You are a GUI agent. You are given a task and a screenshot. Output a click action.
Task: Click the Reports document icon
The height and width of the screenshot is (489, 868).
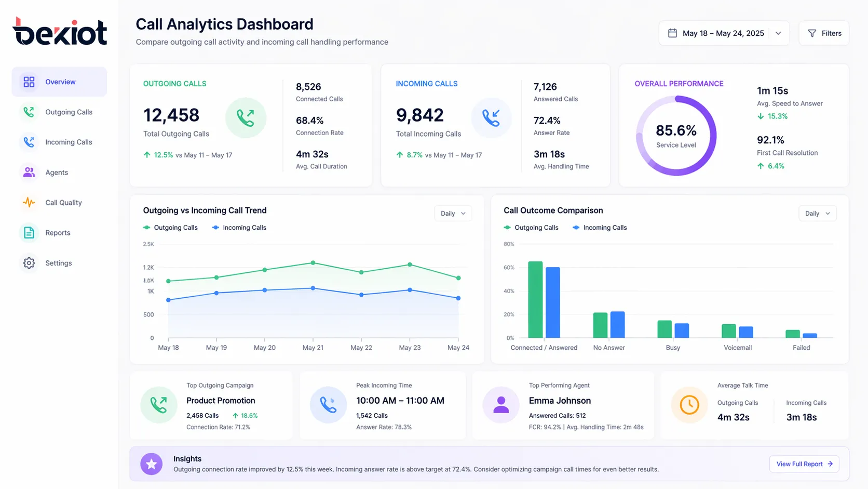[x=29, y=232]
